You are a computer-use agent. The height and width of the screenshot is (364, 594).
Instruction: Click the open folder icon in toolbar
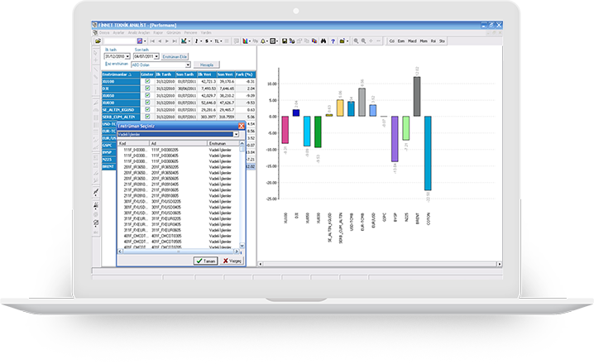(x=98, y=41)
